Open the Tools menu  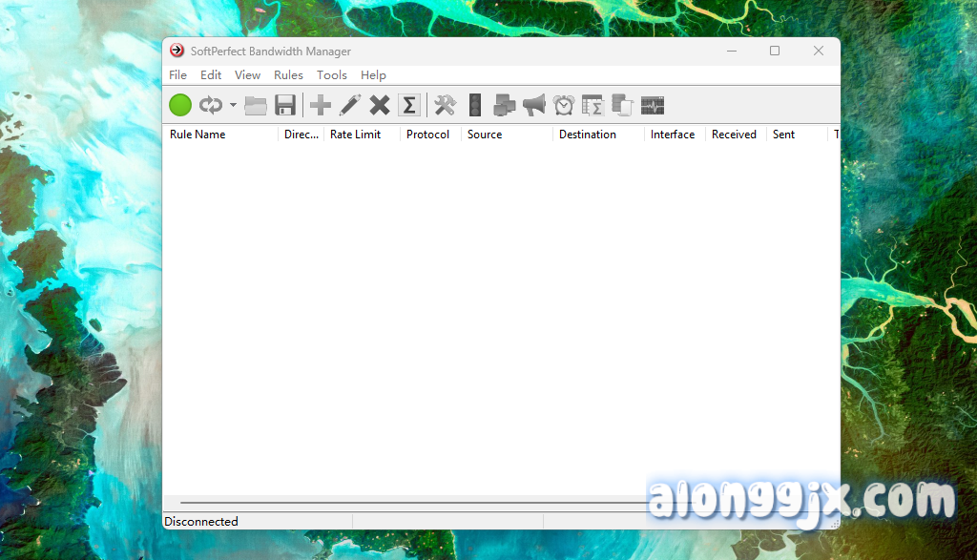coord(332,75)
